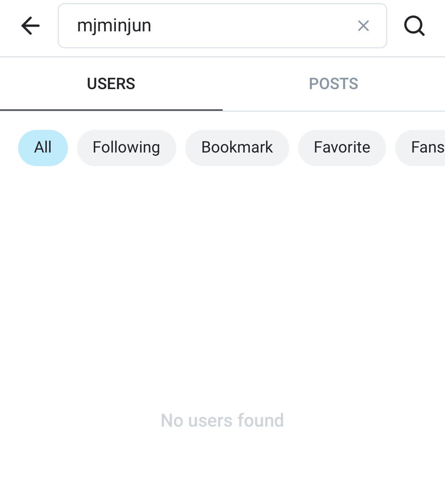Click the "No users found" message
This screenshot has height=504, width=445.
point(222,420)
